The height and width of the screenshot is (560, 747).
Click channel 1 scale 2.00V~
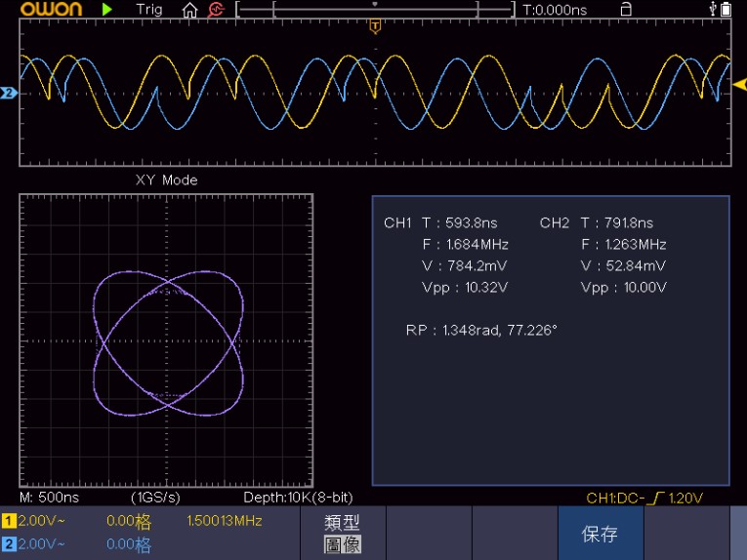coord(41,521)
